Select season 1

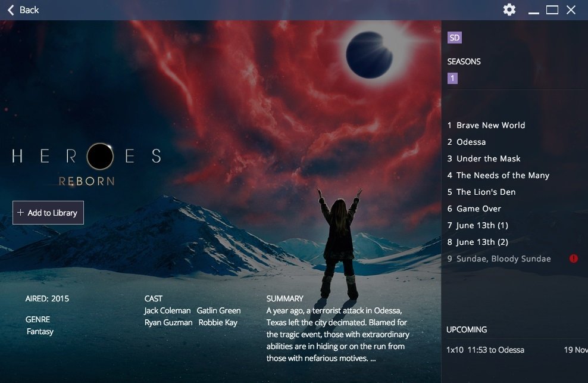tap(452, 78)
